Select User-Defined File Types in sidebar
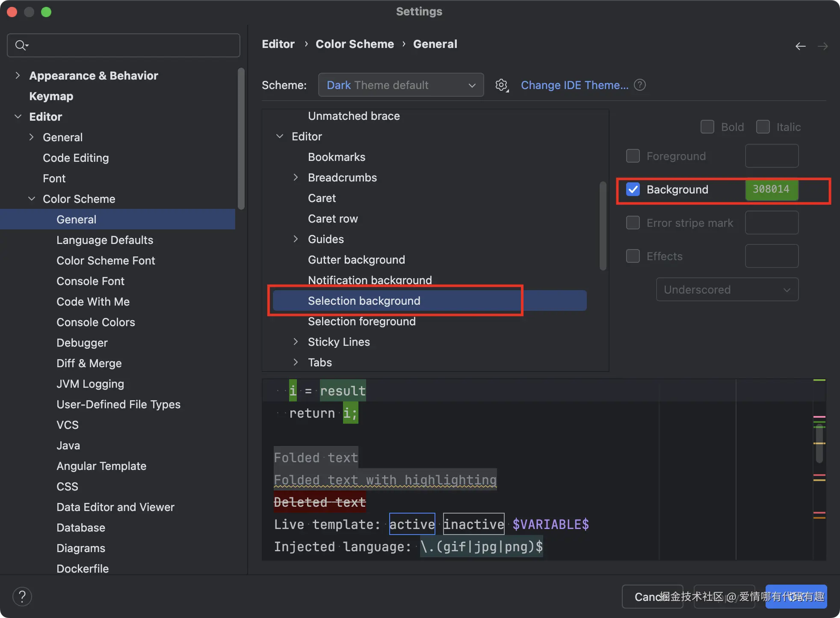Viewport: 840px width, 618px height. 118,404
